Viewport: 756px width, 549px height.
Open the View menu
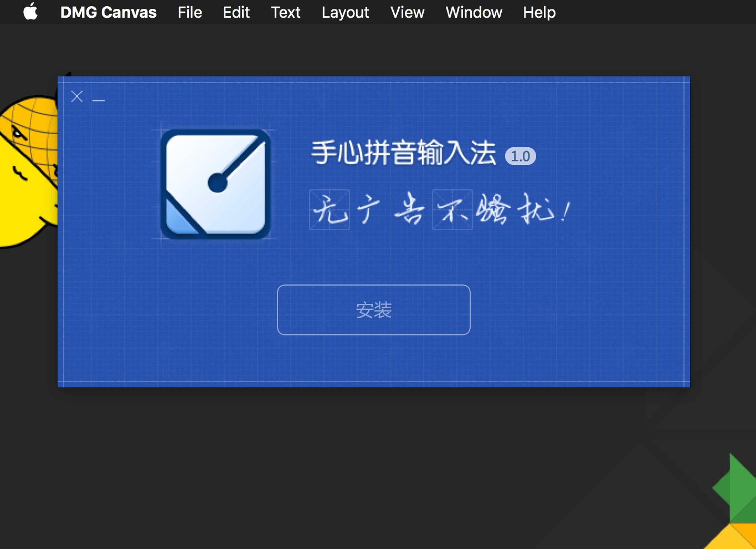408,12
